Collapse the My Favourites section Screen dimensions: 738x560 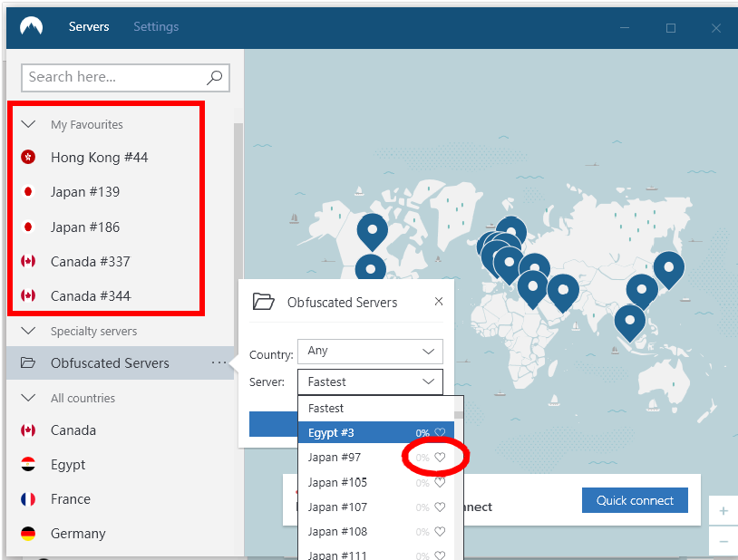(x=28, y=125)
